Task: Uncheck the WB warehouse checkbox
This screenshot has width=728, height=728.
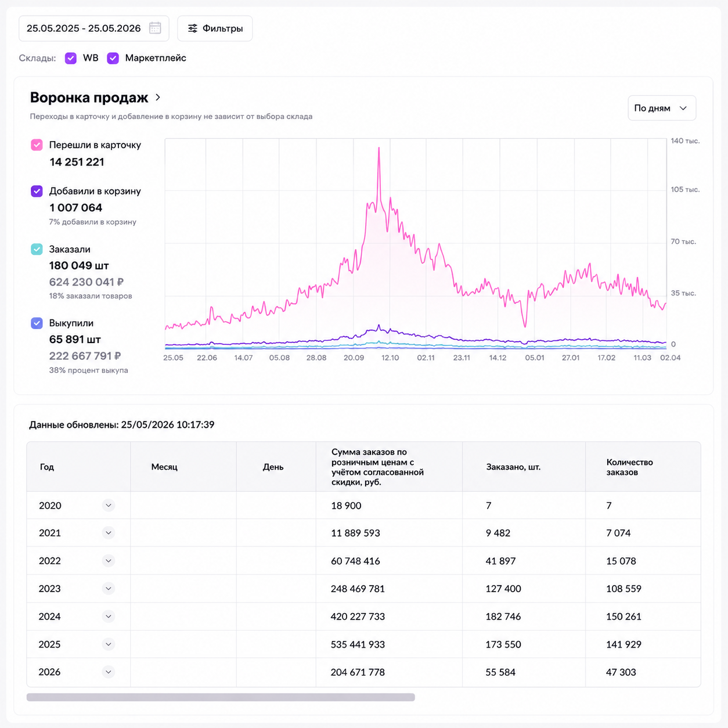Action: 71,58
